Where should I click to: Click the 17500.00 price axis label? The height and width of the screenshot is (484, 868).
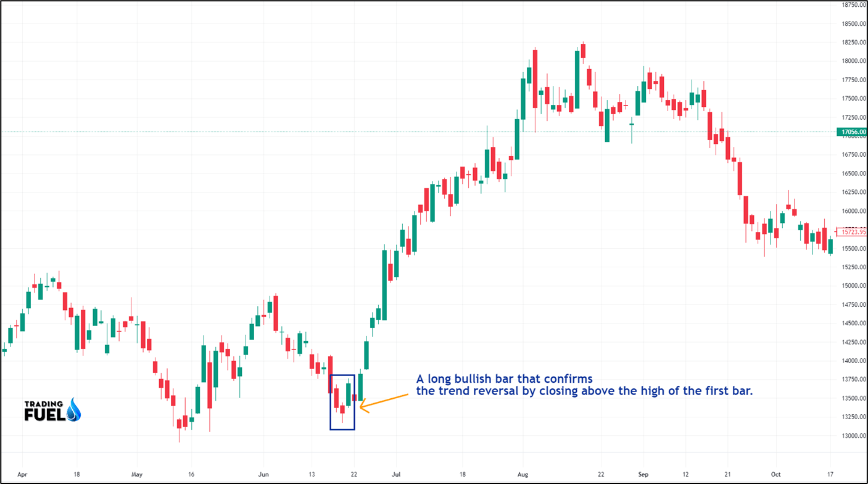click(854, 99)
